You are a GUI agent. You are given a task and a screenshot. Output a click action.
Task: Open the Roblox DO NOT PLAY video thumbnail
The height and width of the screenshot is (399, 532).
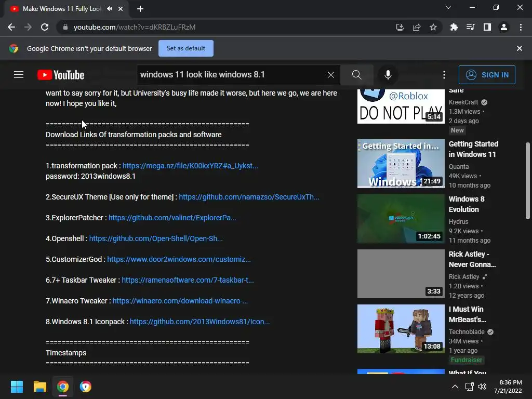(401, 106)
